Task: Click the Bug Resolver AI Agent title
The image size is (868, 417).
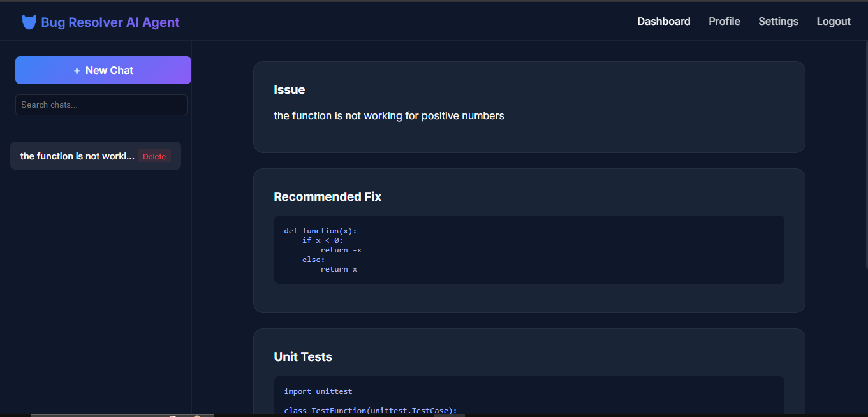Action: pyautogui.click(x=110, y=22)
